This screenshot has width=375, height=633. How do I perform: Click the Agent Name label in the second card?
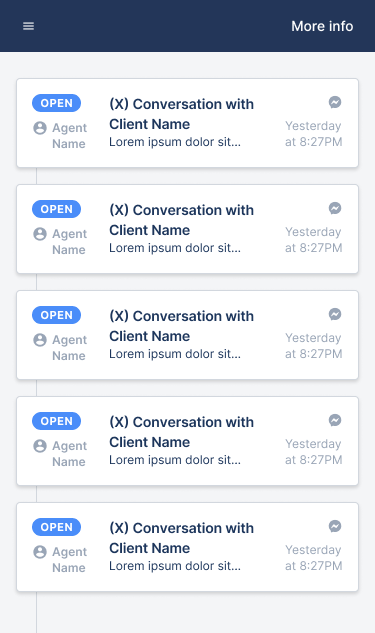tap(69, 242)
